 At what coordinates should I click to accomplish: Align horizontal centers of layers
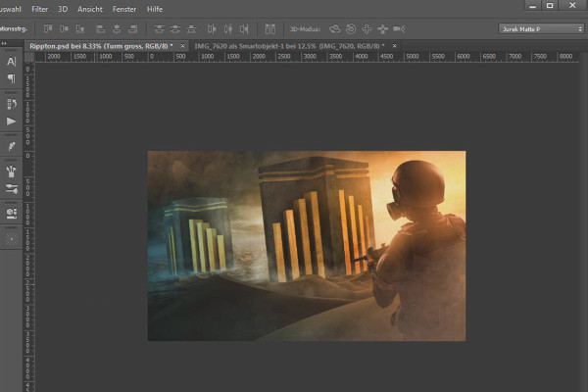(x=117, y=28)
